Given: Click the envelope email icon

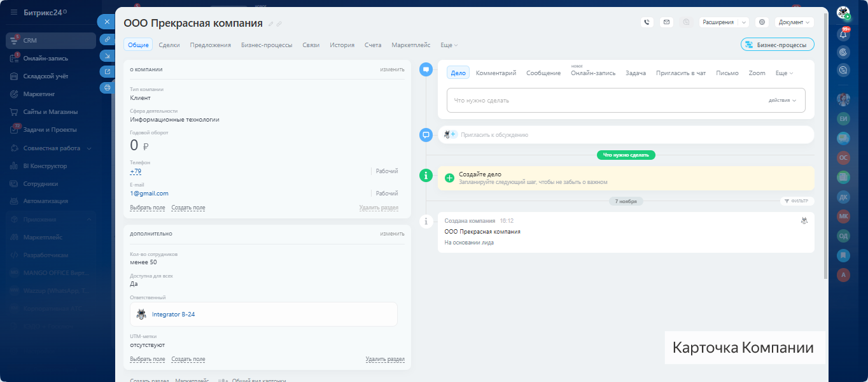Looking at the screenshot, I should click(666, 22).
